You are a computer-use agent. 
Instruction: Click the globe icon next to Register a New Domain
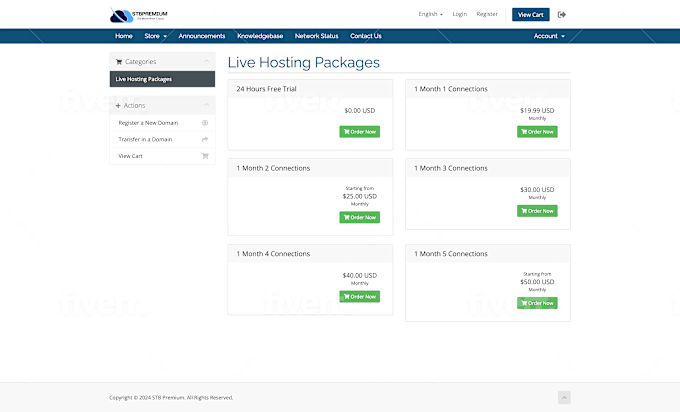tap(205, 123)
